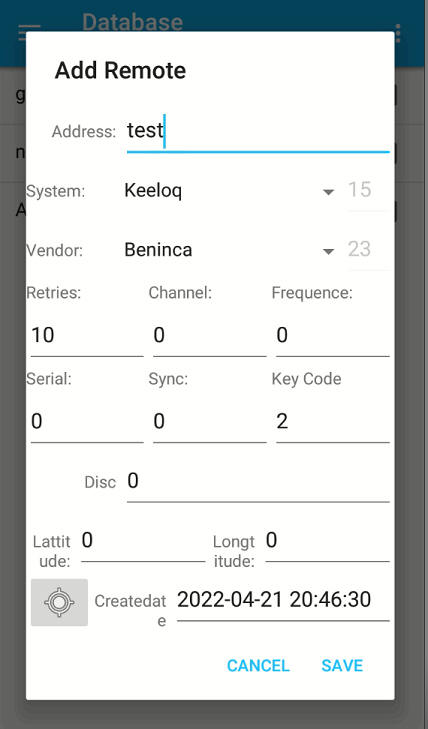Edit the Channel field
This screenshot has height=729, width=428.
pos(210,336)
